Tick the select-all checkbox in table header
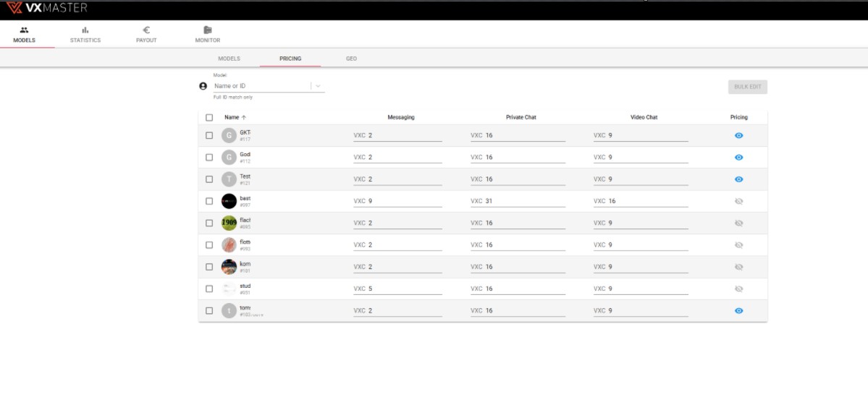This screenshot has width=868, height=410. pos(209,117)
